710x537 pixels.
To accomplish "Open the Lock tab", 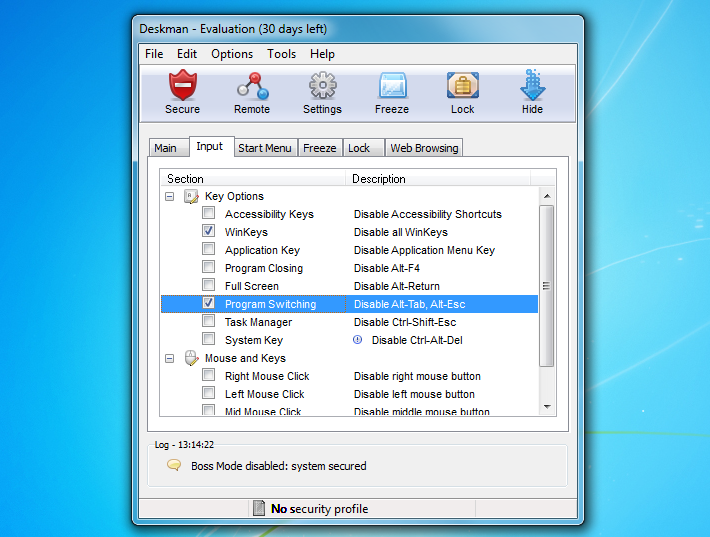I will coord(363,148).
